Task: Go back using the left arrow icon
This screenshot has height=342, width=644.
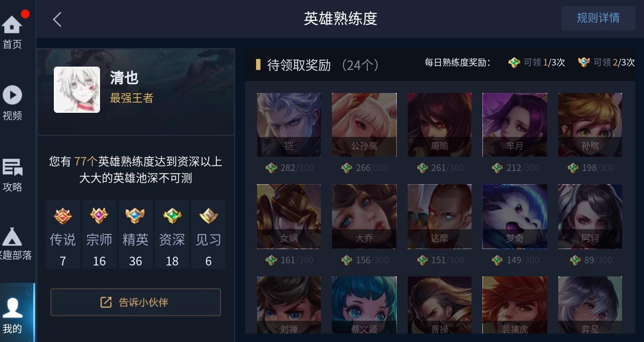Action: (57, 19)
